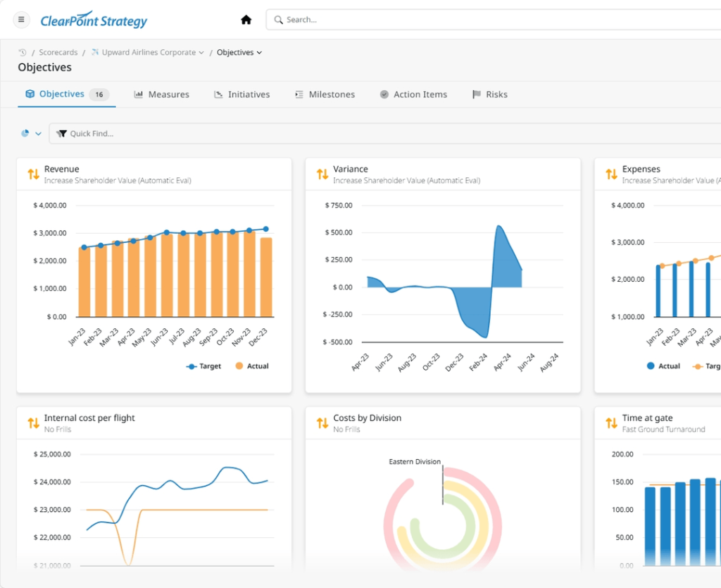Click the Fast Ground Turnaround subtitle
The width and height of the screenshot is (721, 588).
click(663, 430)
